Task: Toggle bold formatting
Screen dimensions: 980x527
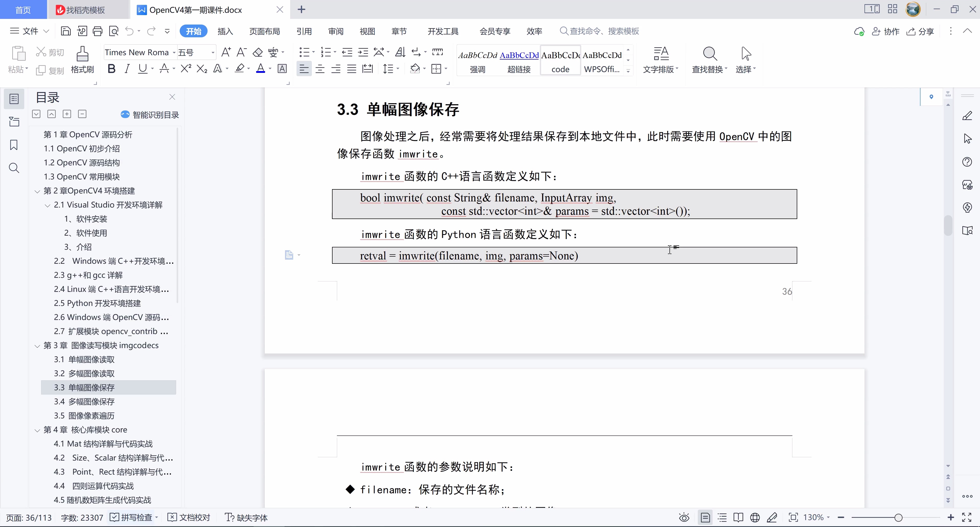Action: (111, 68)
